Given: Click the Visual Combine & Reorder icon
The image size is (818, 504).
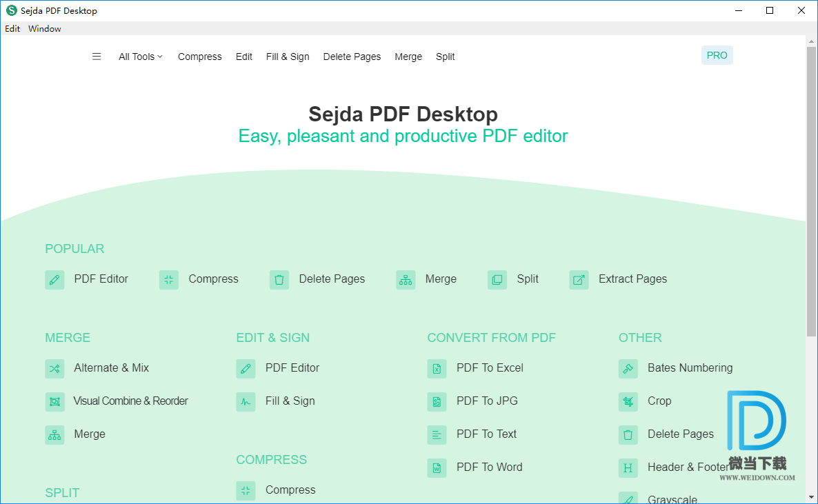Looking at the screenshot, I should click(x=54, y=402).
